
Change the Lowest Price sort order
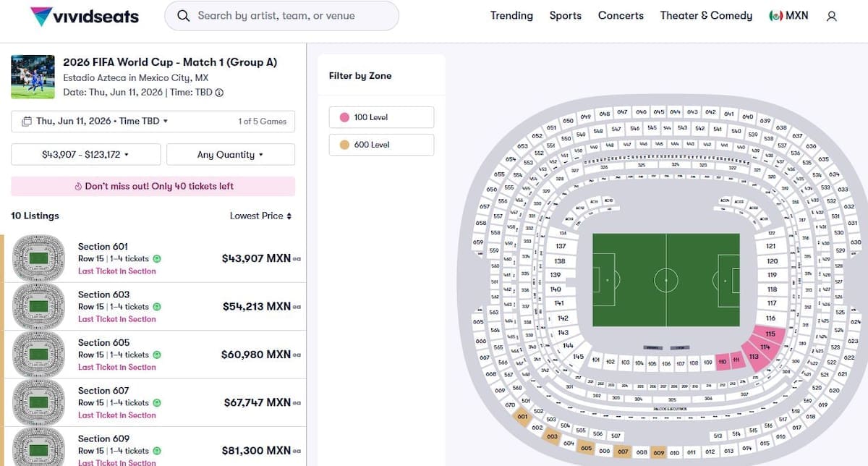(x=260, y=216)
